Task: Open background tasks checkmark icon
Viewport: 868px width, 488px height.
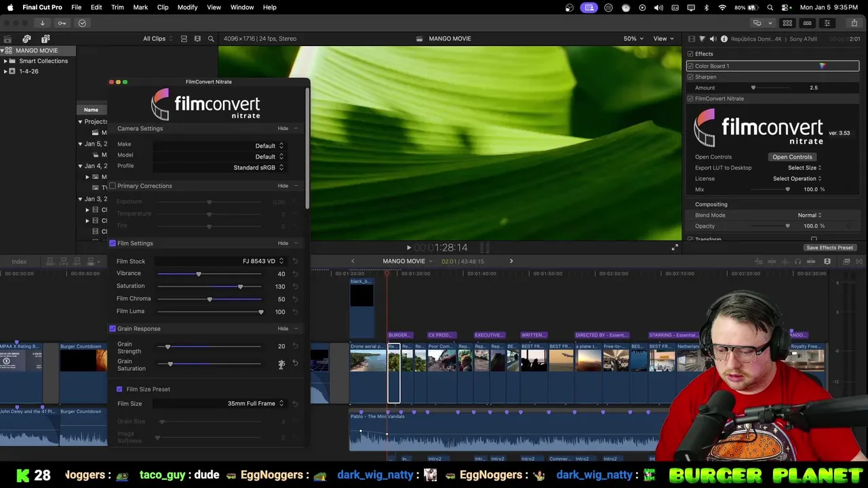Action: pyautogui.click(x=82, y=23)
